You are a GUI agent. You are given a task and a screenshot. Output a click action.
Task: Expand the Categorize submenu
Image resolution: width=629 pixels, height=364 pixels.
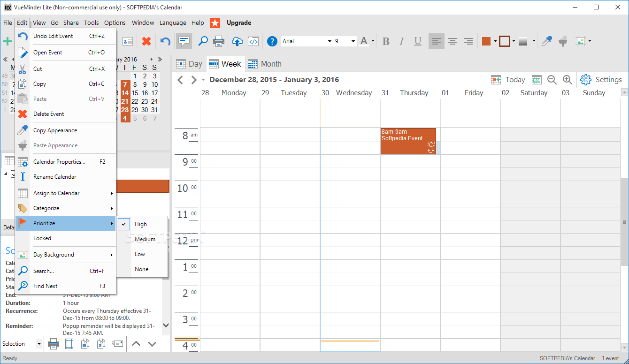pyautogui.click(x=66, y=208)
